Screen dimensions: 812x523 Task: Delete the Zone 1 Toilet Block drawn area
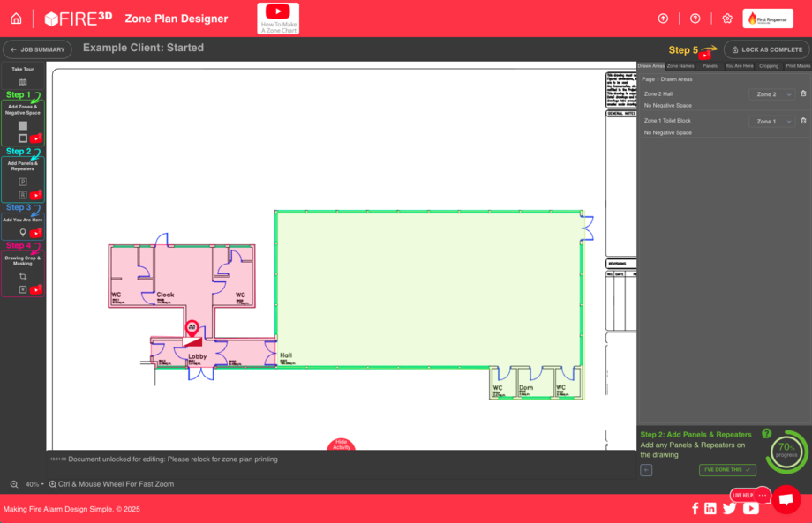point(803,121)
